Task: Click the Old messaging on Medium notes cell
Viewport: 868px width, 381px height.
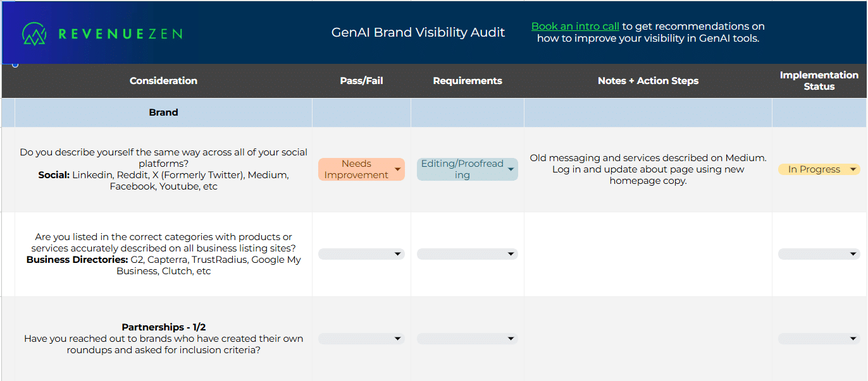Action: click(x=648, y=169)
